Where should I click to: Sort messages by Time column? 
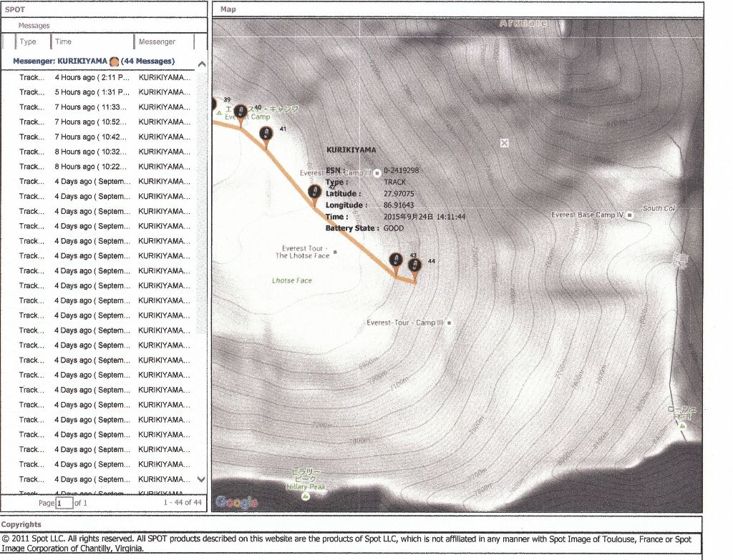coord(63,41)
